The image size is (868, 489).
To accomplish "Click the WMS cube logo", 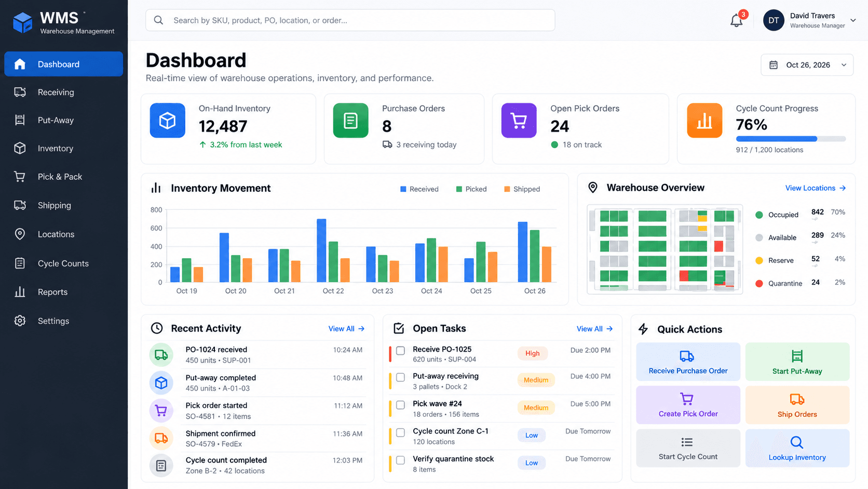I will [22, 22].
